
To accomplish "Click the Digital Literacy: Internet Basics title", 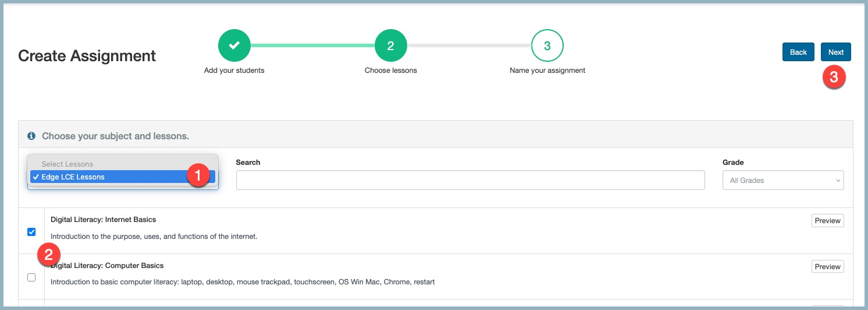I will coord(103,220).
